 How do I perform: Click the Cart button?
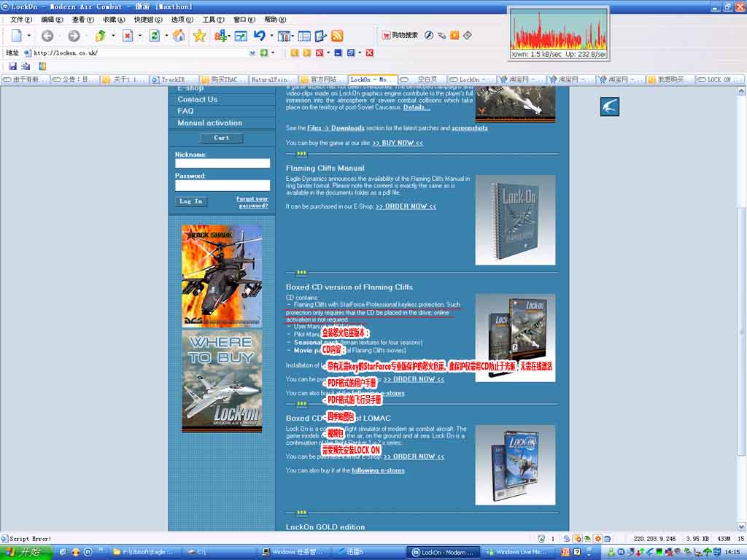pyautogui.click(x=222, y=138)
